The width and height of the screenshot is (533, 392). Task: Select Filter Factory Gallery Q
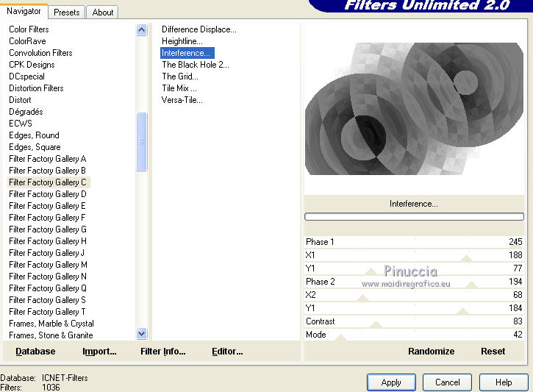click(48, 288)
